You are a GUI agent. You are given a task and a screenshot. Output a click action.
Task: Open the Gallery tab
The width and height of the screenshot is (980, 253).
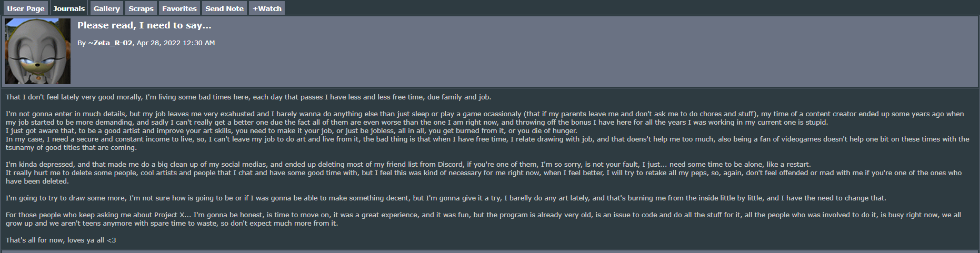coord(106,8)
